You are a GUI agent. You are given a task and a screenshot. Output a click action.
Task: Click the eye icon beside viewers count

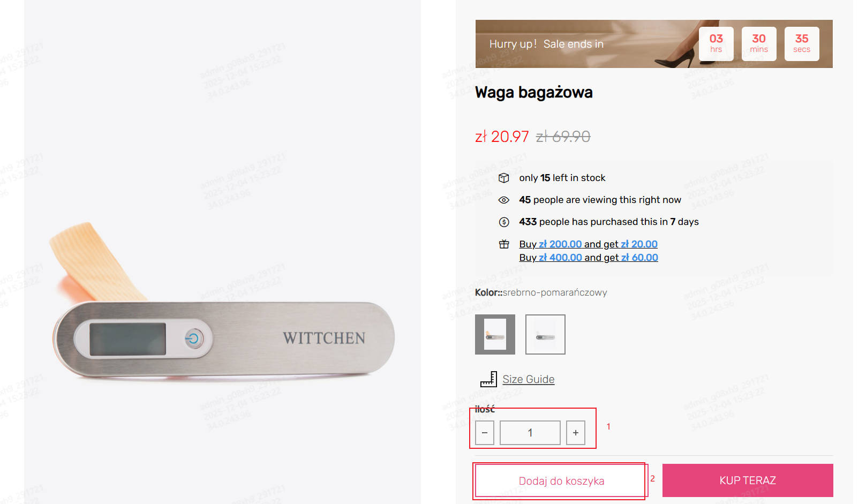(x=504, y=200)
